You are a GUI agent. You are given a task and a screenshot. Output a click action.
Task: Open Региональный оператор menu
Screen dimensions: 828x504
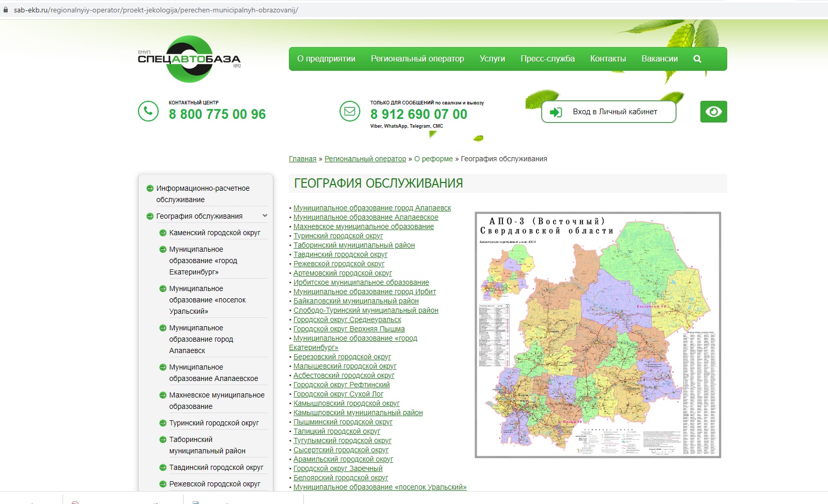pyautogui.click(x=418, y=59)
